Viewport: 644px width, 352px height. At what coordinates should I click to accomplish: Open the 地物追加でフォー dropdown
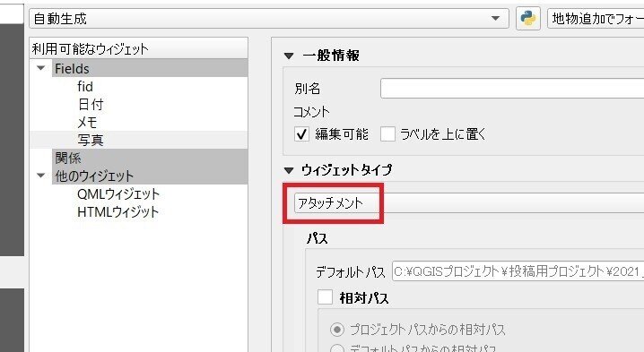click(596, 19)
